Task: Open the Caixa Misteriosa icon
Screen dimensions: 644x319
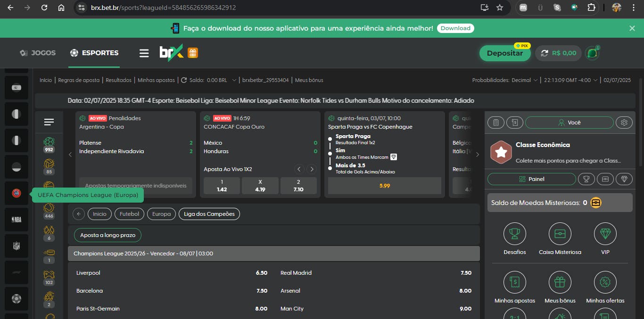Action: (560, 234)
